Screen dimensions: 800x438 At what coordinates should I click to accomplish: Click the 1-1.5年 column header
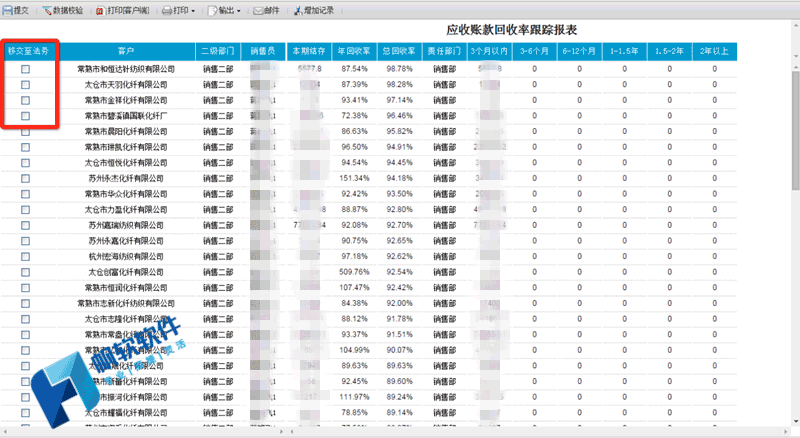pyautogui.click(x=624, y=51)
